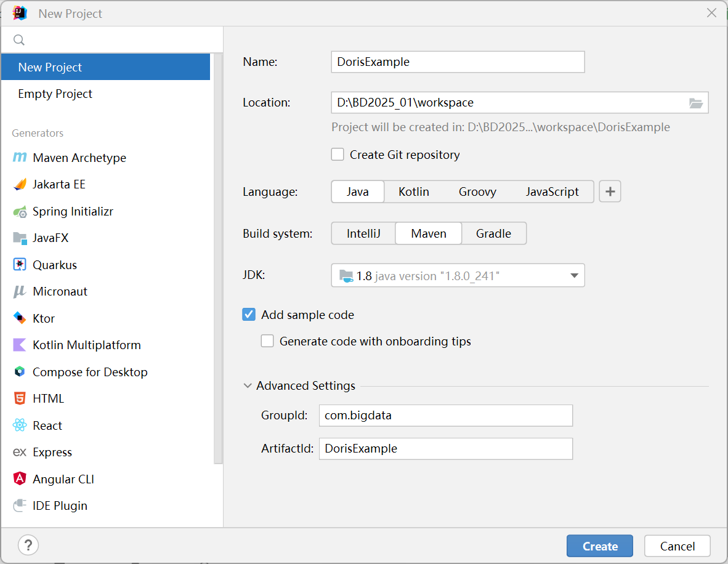The width and height of the screenshot is (728, 564).
Task: Click the Angular CLI label
Action: coord(63,479)
